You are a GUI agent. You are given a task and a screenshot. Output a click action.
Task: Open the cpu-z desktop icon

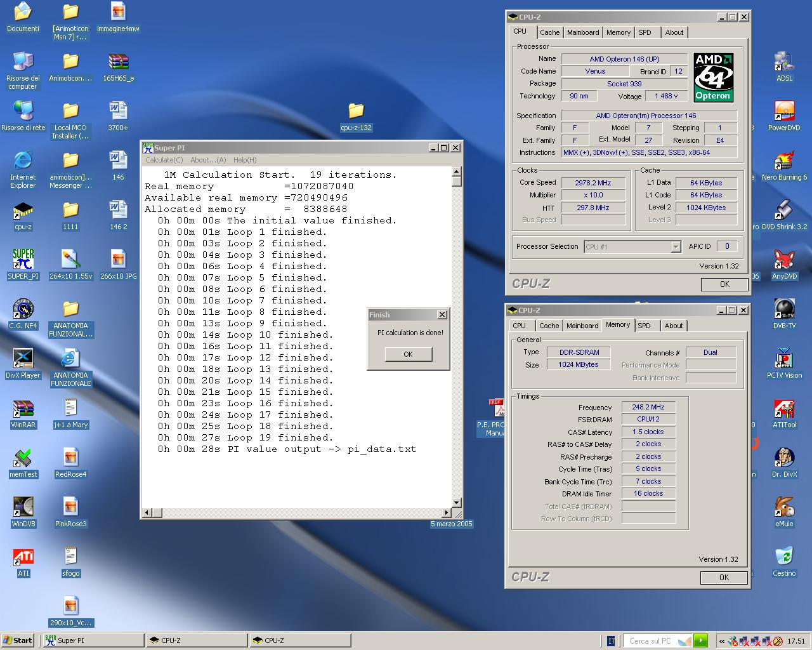tap(23, 216)
